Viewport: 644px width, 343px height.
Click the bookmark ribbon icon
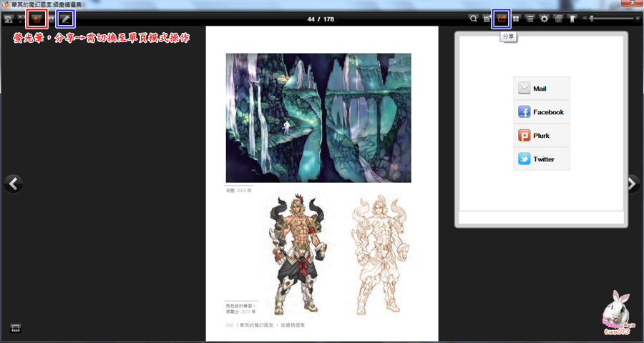coord(573,19)
